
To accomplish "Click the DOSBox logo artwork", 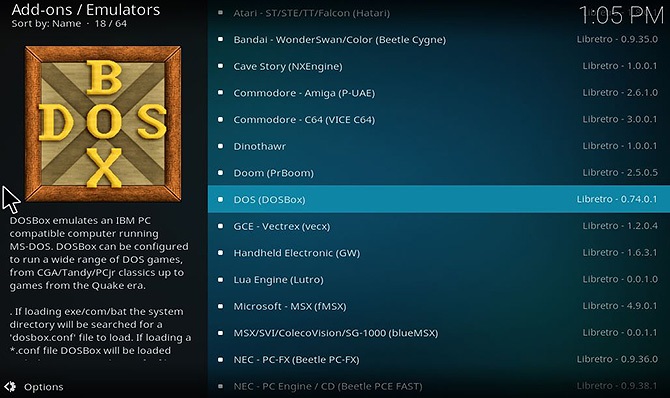I will tap(103, 124).
